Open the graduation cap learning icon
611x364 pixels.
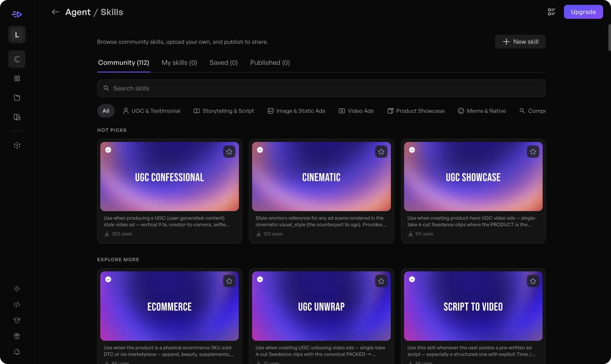pyautogui.click(x=17, y=320)
